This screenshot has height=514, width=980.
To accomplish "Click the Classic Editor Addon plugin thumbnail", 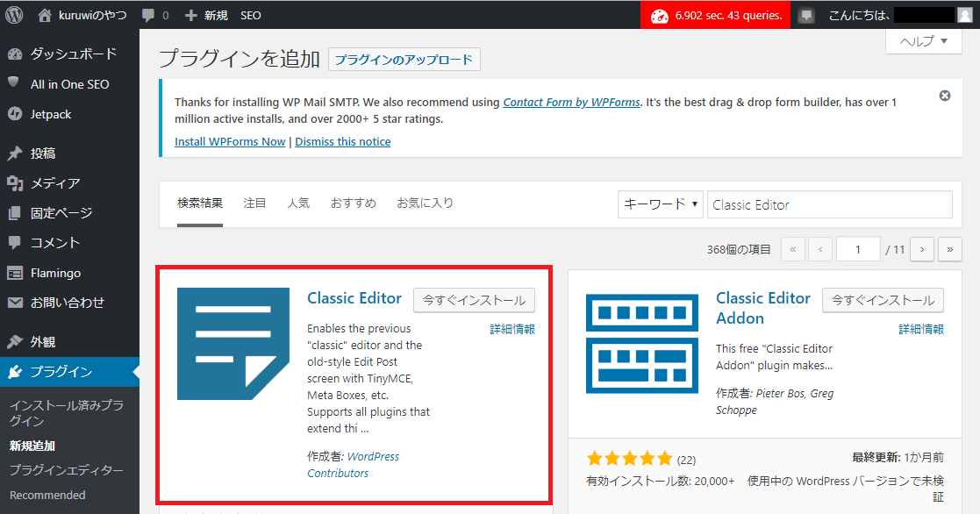I will point(642,344).
